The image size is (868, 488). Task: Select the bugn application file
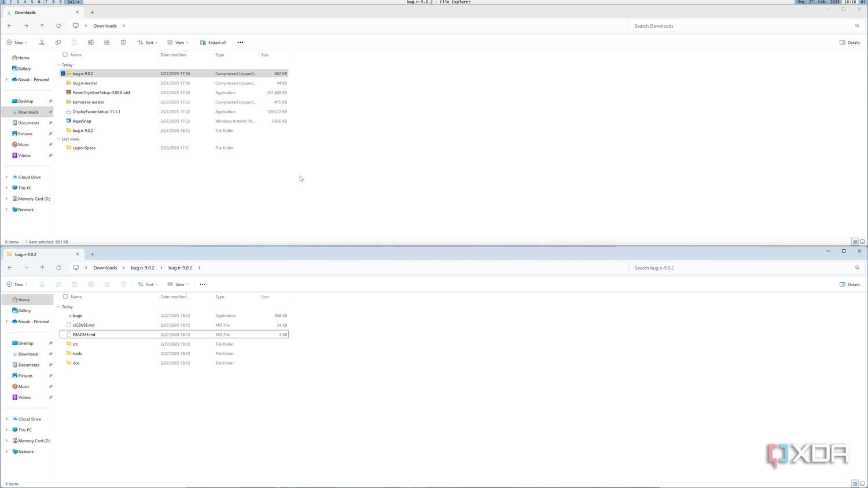(78, 316)
